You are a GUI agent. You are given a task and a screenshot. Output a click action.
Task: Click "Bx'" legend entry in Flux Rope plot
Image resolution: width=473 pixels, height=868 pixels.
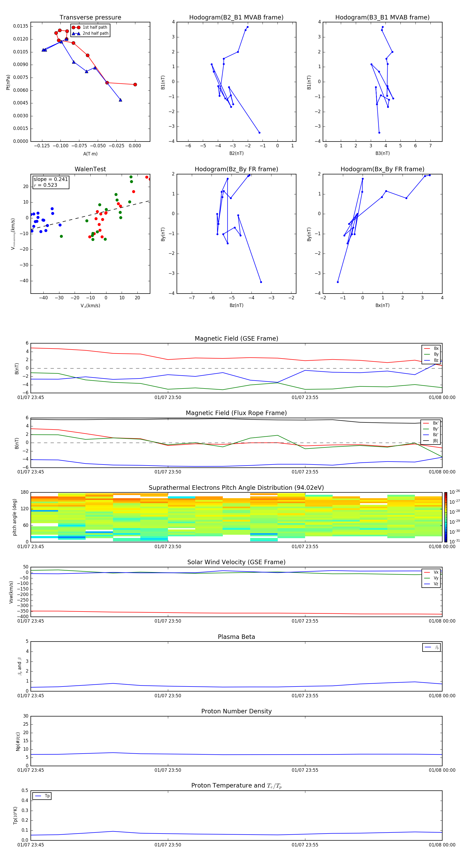[431, 423]
